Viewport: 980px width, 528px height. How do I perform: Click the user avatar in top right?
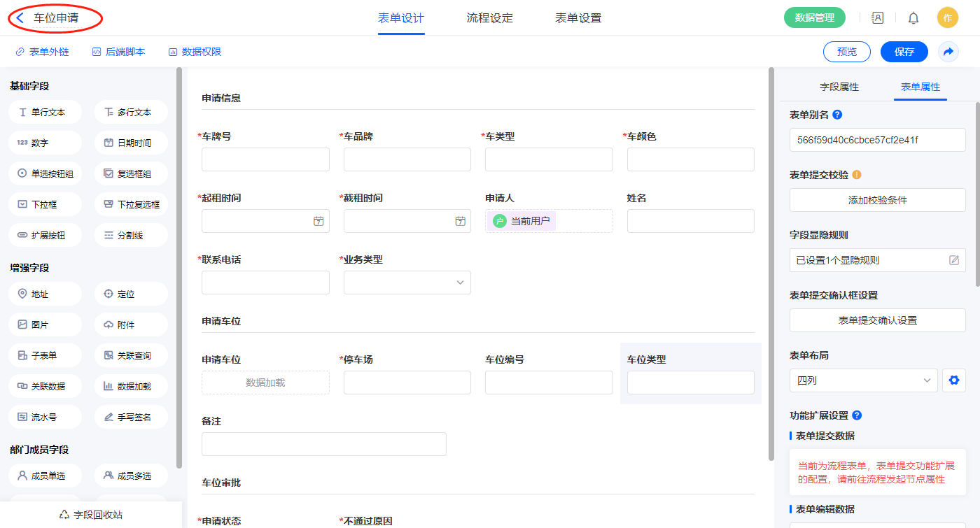coord(947,18)
